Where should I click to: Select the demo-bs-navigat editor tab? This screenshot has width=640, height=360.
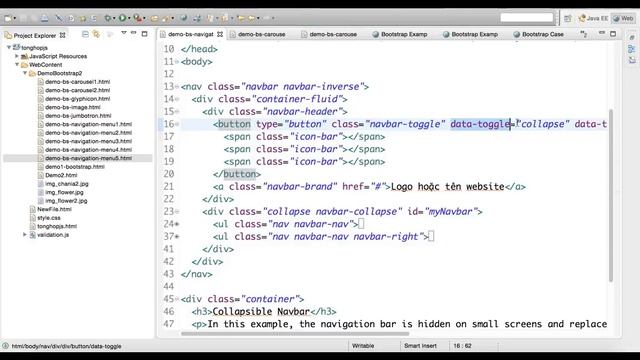[191, 34]
